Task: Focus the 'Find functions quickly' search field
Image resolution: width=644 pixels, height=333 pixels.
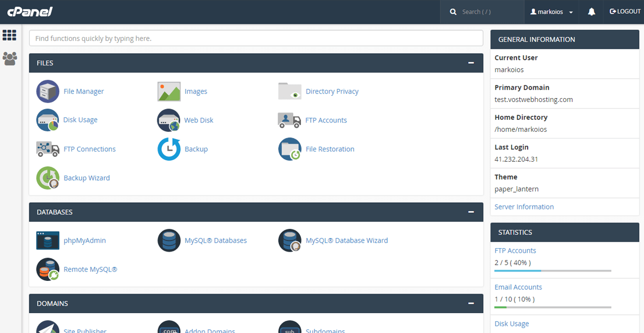Action: tap(256, 38)
